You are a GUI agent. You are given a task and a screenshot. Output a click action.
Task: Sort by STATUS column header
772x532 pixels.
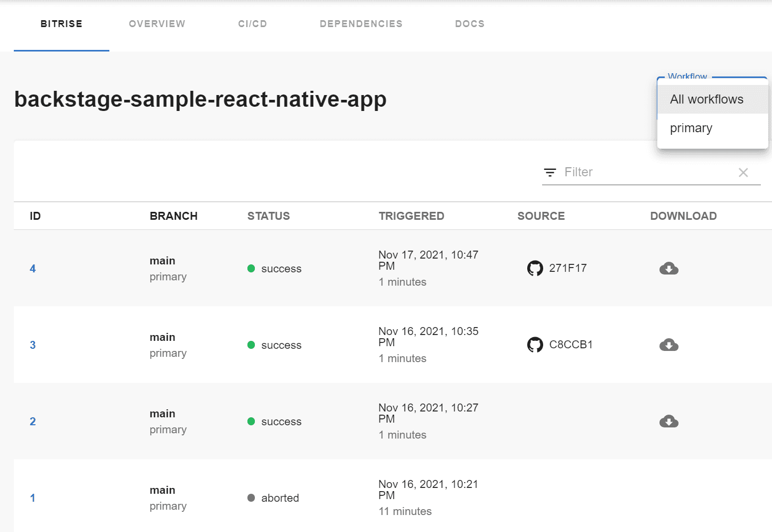[269, 216]
